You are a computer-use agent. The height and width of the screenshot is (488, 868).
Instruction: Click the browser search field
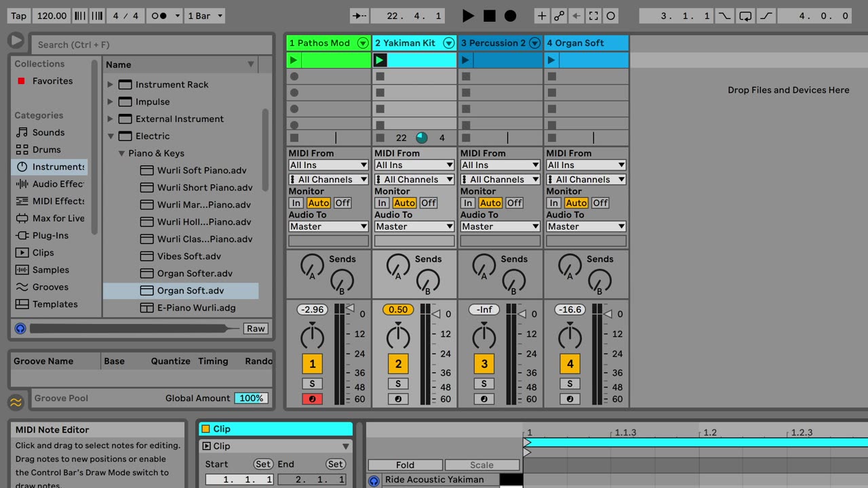tap(153, 45)
